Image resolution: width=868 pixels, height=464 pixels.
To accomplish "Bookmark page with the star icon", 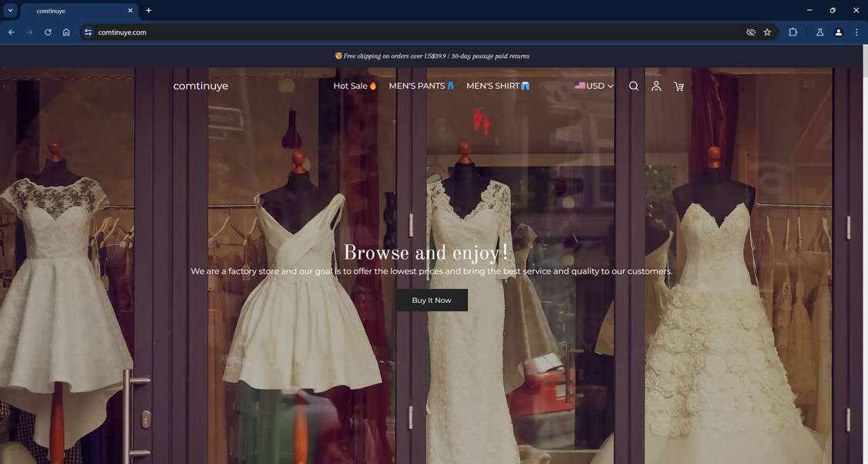I will point(767,32).
